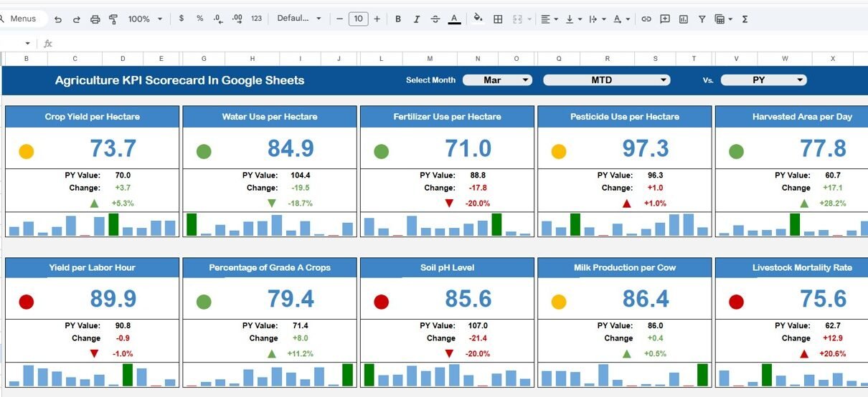This screenshot has width=868, height=397.
Task: Click the font size input field
Action: [x=358, y=19]
